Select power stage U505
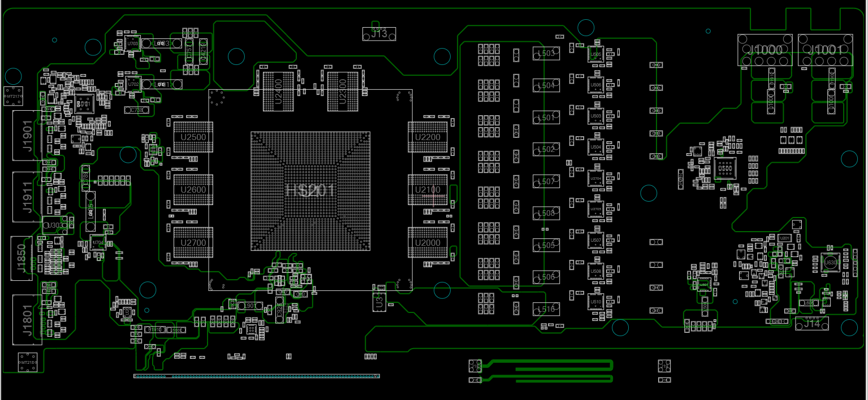 [x=595, y=55]
